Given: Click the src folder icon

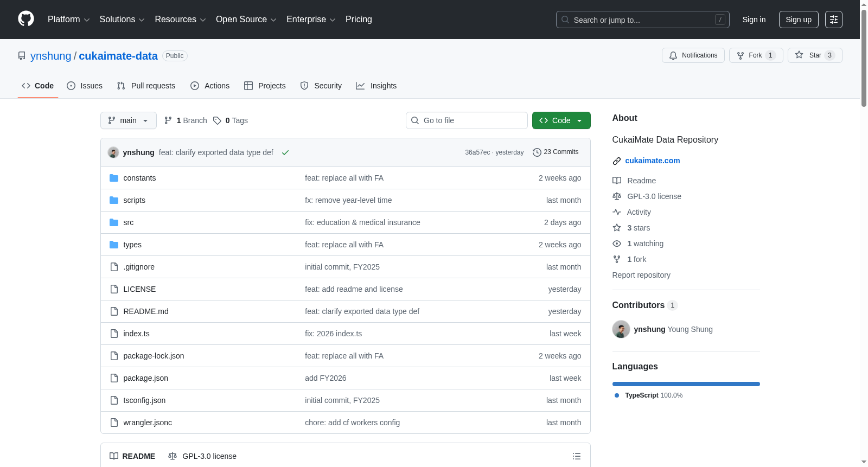Looking at the screenshot, I should 114,222.
